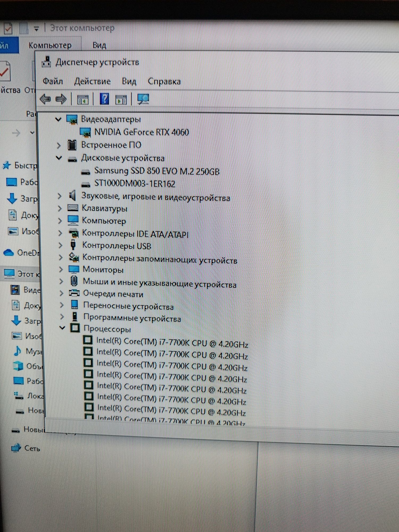Screen dimensions: 399x532
Task: Click the printer icon for Очереди печати
Action: tap(74, 293)
